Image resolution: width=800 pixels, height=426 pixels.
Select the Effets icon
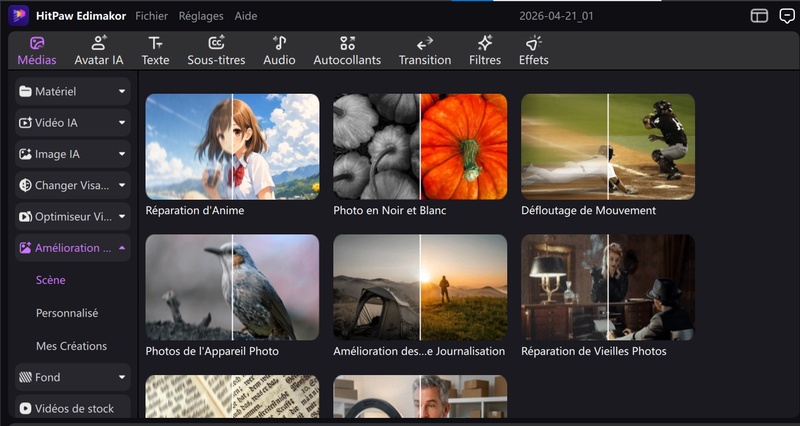pyautogui.click(x=534, y=43)
